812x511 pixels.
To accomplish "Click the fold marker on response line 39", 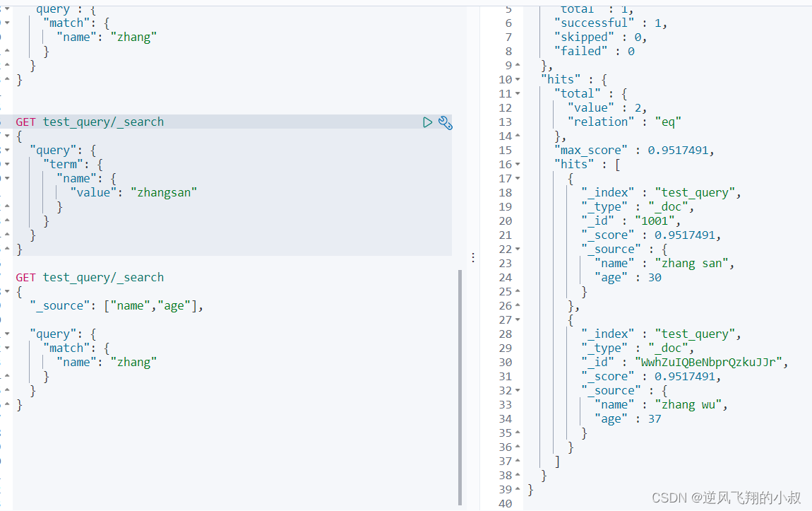I will (x=518, y=490).
